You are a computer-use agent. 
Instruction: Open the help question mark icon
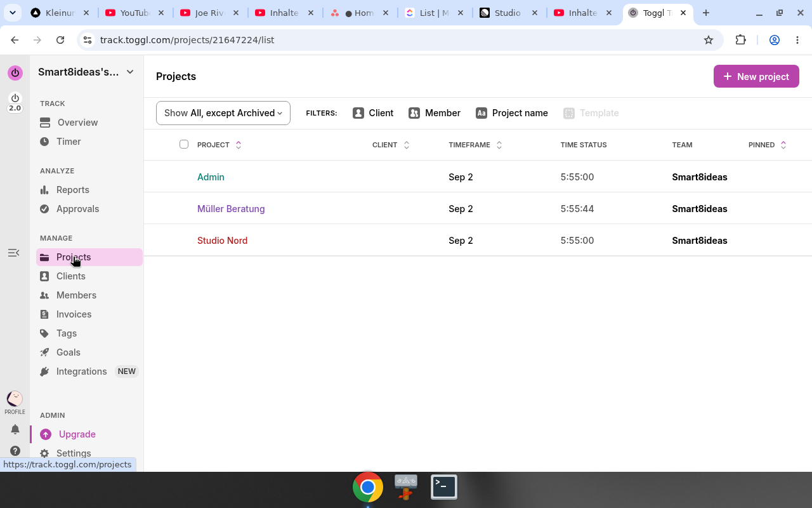(x=15, y=451)
